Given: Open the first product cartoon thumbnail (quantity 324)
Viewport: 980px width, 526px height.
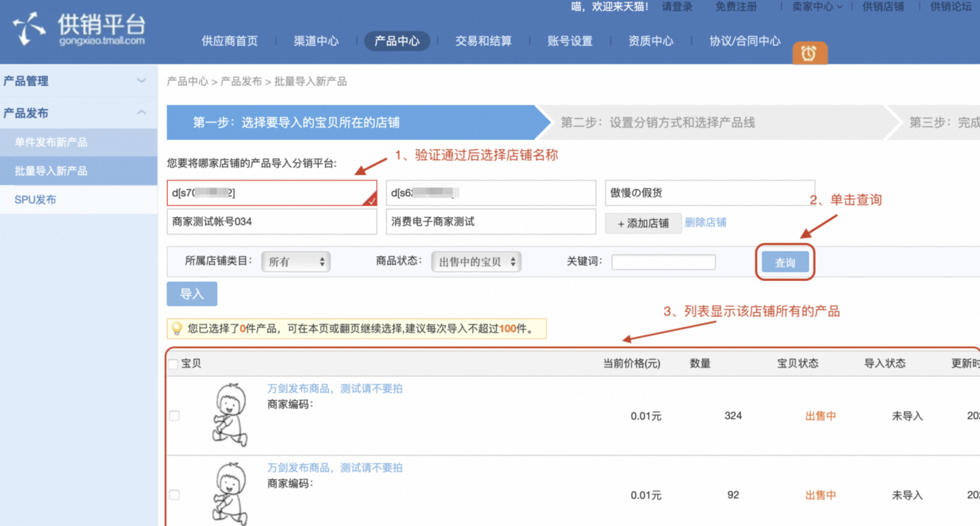Looking at the screenshot, I should click(230, 415).
